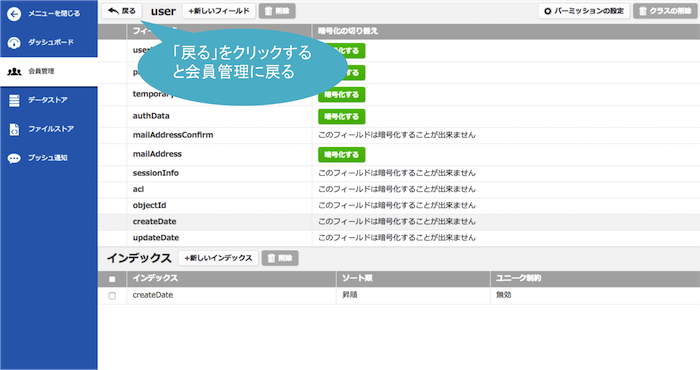Click the index 削除 trash button
Screen dimensions: 700x370
coord(280,258)
